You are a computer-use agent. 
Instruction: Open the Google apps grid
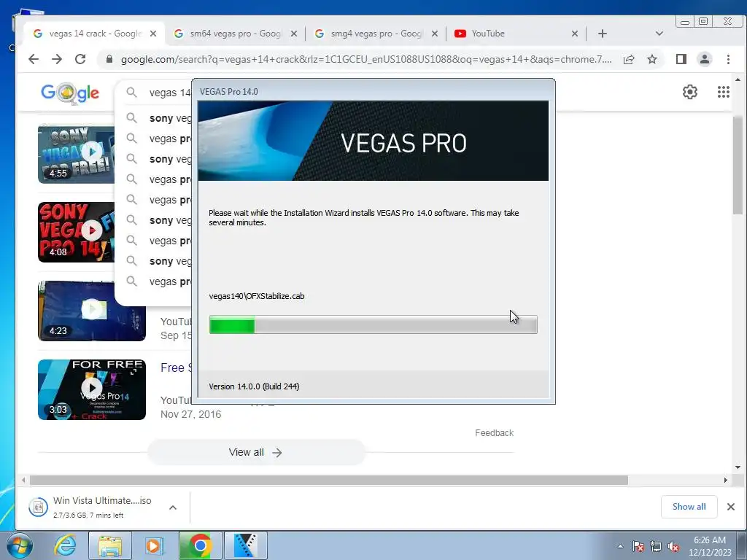[724, 91]
